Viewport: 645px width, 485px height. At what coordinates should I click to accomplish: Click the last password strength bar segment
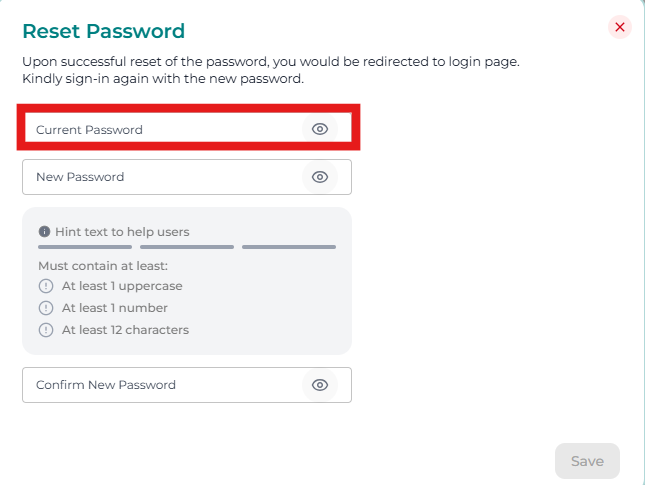pos(289,247)
